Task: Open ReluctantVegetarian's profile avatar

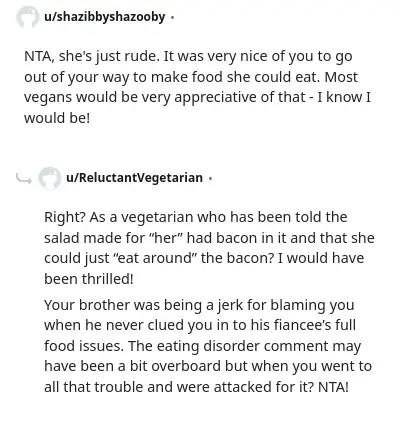Action: 50,178
